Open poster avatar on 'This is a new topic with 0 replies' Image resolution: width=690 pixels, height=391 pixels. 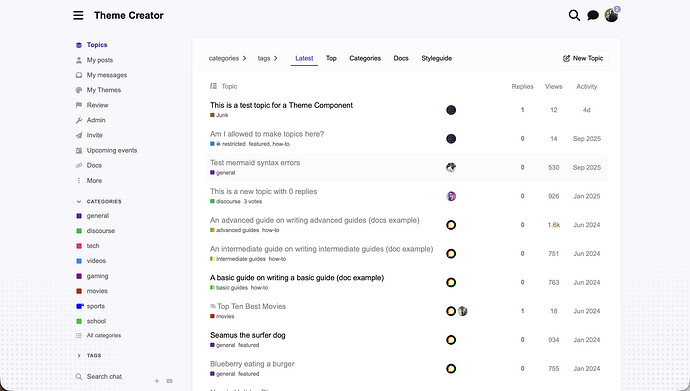(x=451, y=196)
